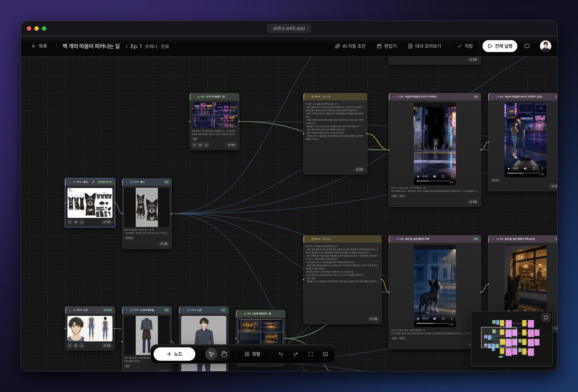Open 대사 모아보기 dialogue view
Image resolution: width=578 pixels, height=392 pixels.
point(425,46)
